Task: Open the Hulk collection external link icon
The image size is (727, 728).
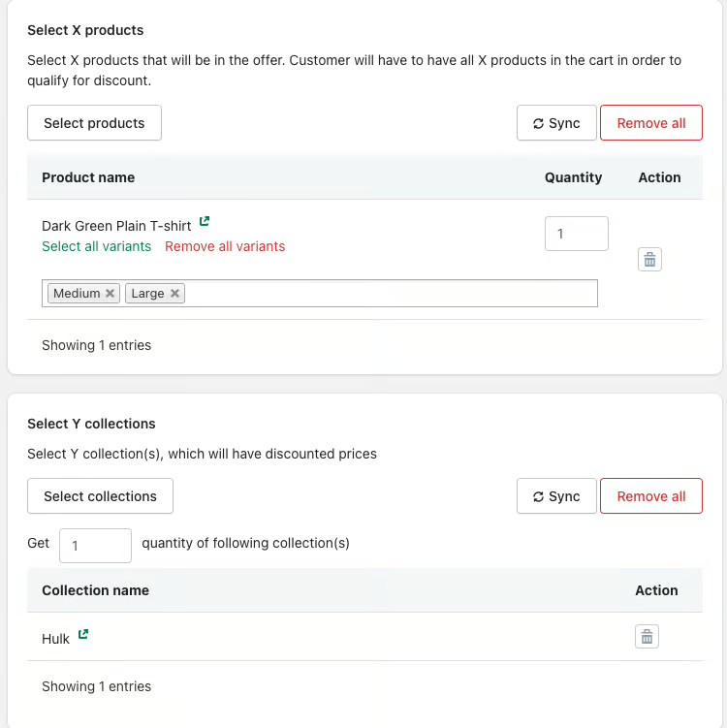Action: (x=83, y=635)
